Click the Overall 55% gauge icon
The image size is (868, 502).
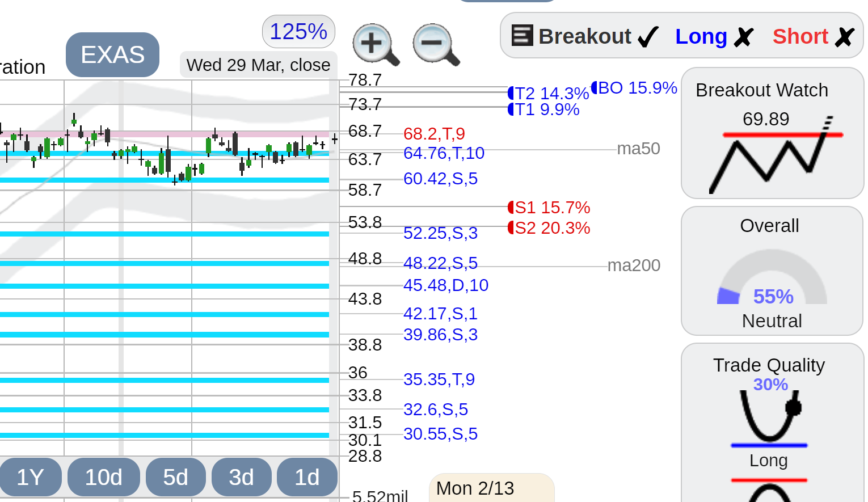tap(772, 278)
